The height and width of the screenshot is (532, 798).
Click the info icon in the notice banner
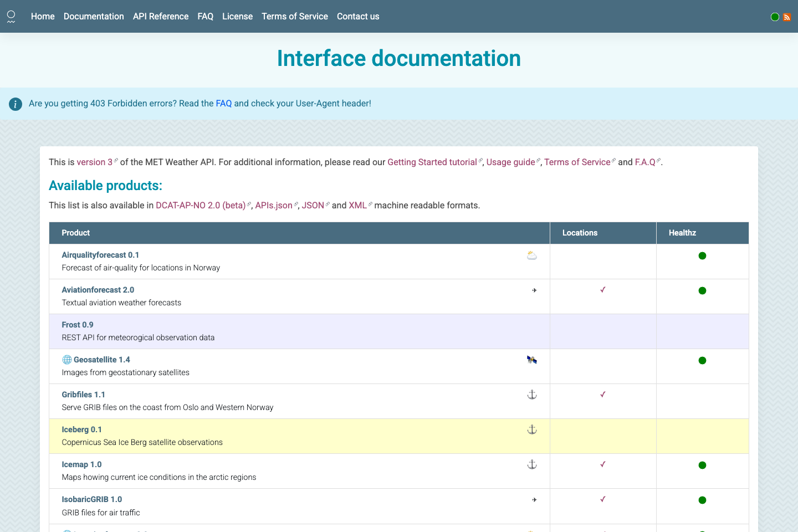pos(15,104)
